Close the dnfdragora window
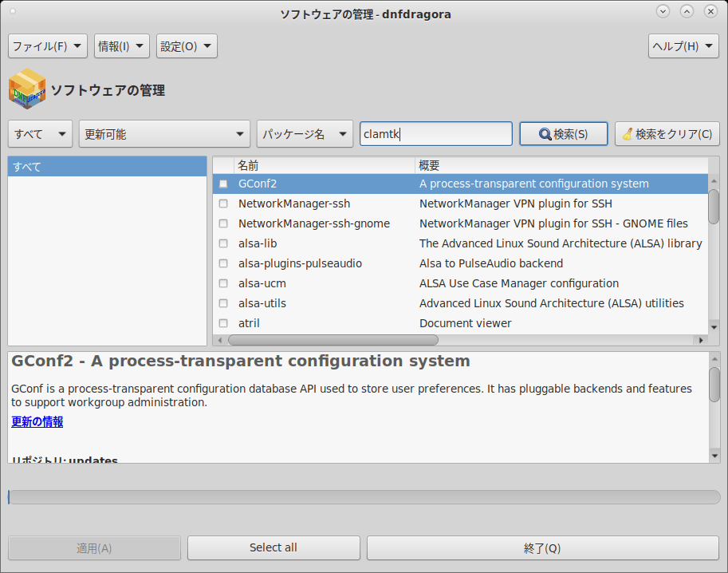This screenshot has width=728, height=573. tap(710, 11)
